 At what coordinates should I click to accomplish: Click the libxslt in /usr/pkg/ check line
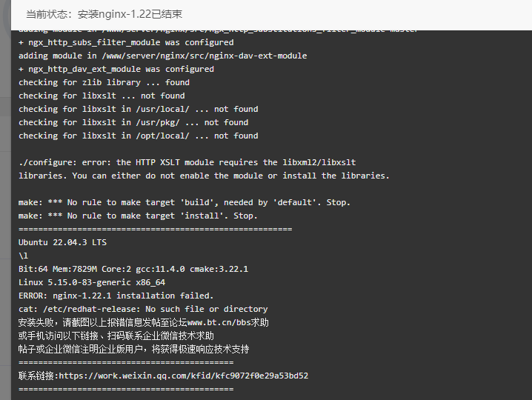pyautogui.click(x=133, y=122)
